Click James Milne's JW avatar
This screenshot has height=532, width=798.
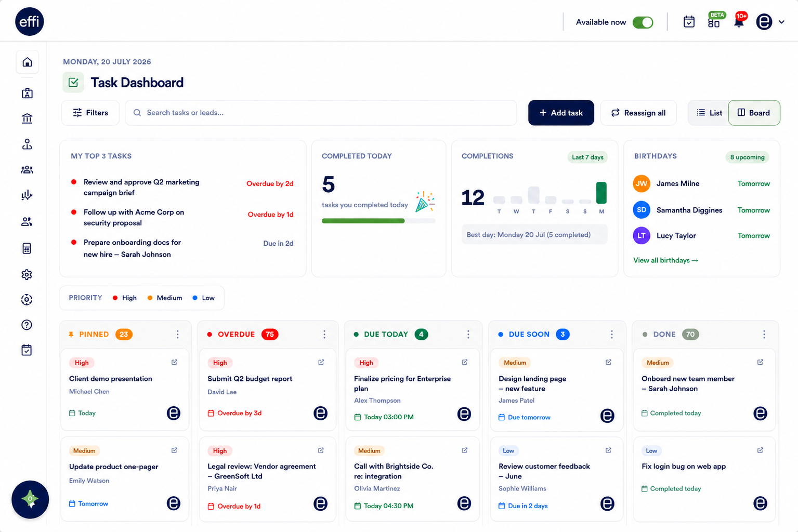tap(642, 183)
